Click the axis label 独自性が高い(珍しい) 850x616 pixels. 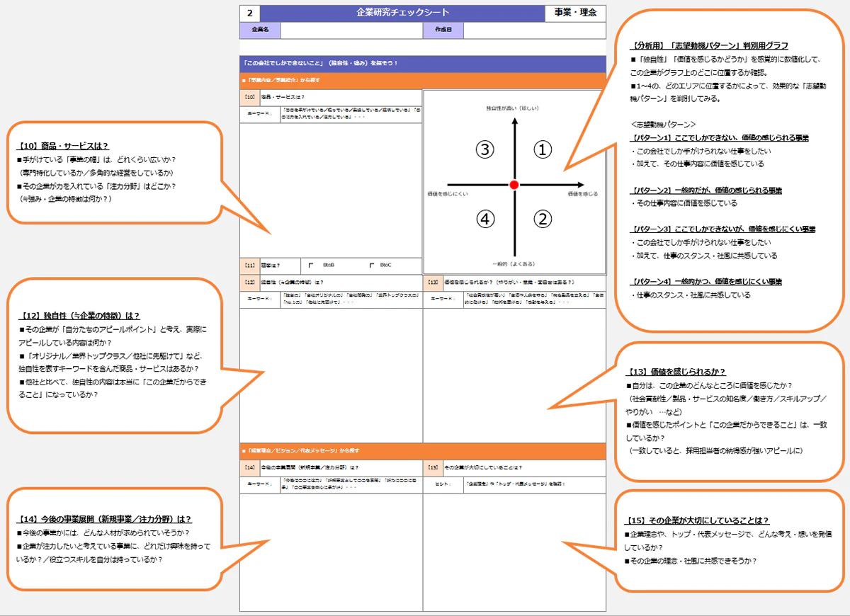(x=514, y=108)
